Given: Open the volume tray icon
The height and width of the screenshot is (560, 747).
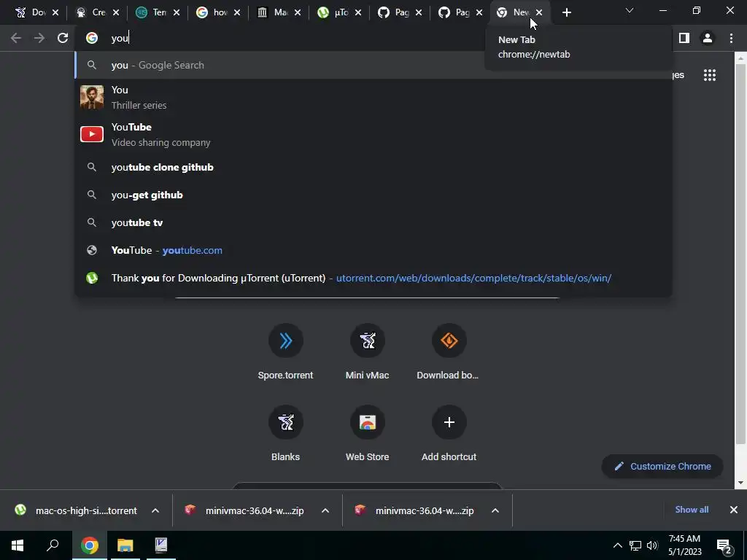Looking at the screenshot, I should (652, 545).
